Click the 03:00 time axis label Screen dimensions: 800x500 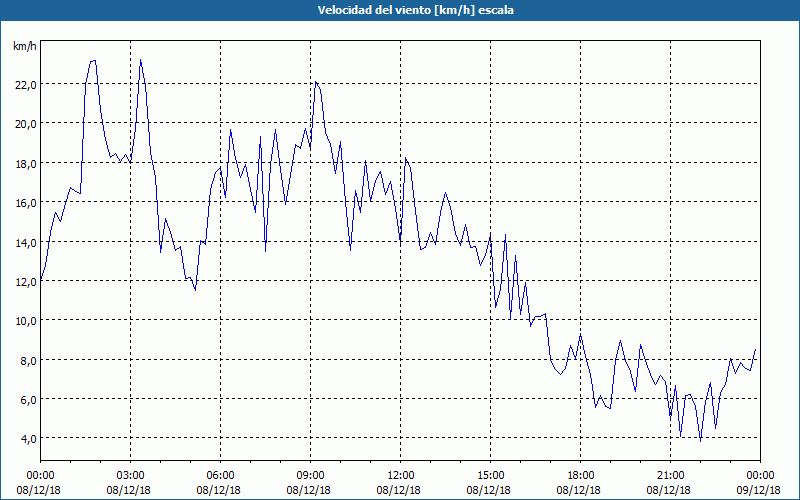(x=131, y=476)
